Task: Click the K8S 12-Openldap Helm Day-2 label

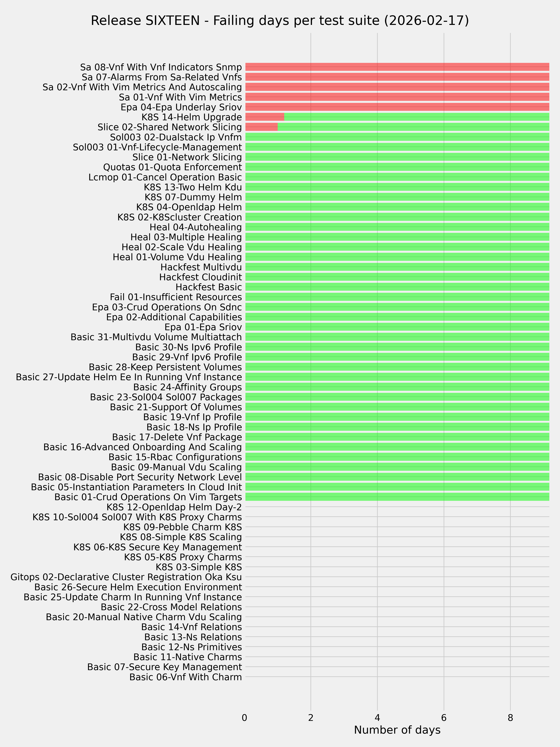Action: coord(174,507)
